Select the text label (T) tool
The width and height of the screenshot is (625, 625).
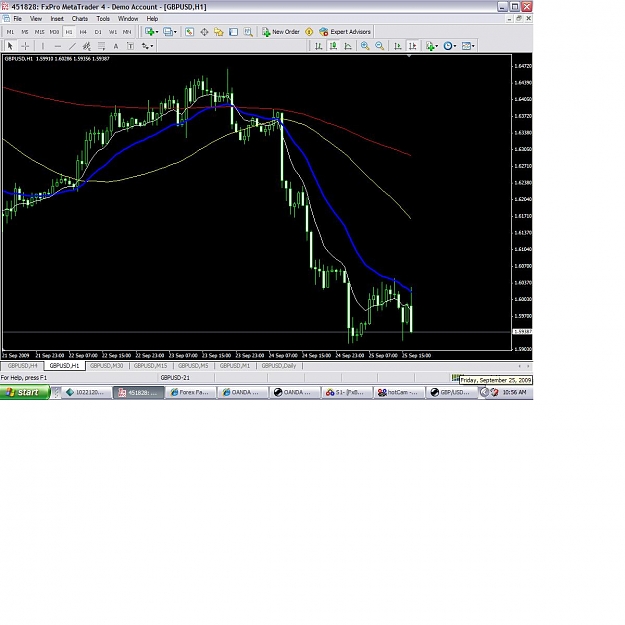coord(130,46)
